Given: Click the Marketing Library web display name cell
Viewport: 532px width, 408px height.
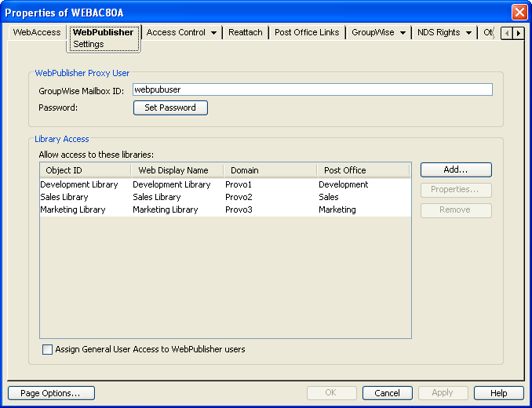Looking at the screenshot, I should coord(166,209).
